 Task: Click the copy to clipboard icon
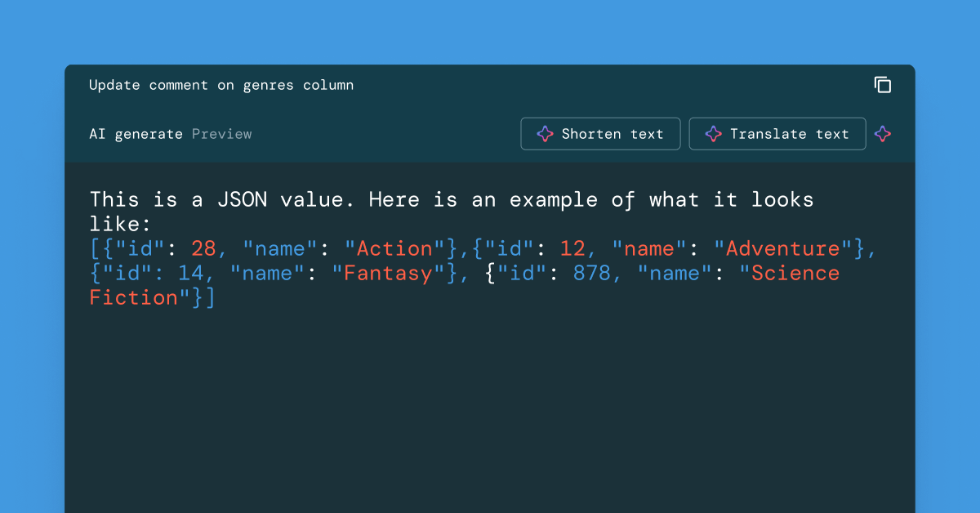pos(882,85)
